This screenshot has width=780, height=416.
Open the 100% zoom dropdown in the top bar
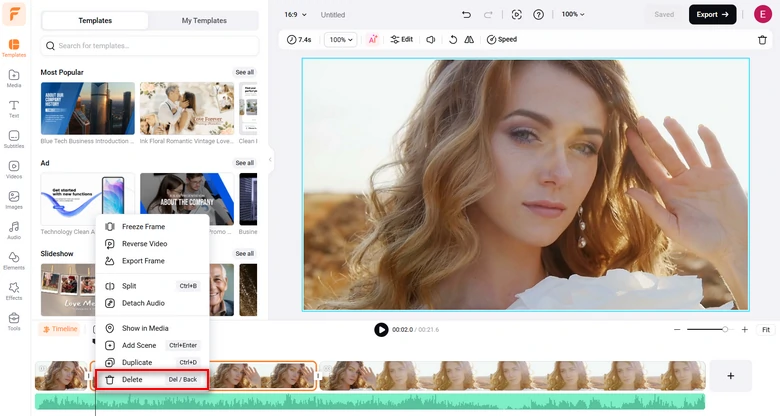pos(573,14)
